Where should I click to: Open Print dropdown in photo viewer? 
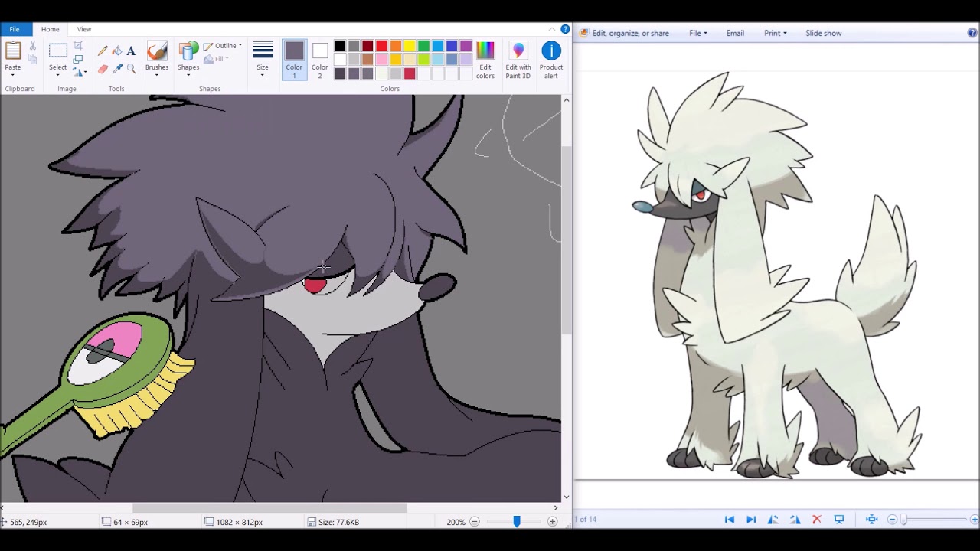click(775, 33)
